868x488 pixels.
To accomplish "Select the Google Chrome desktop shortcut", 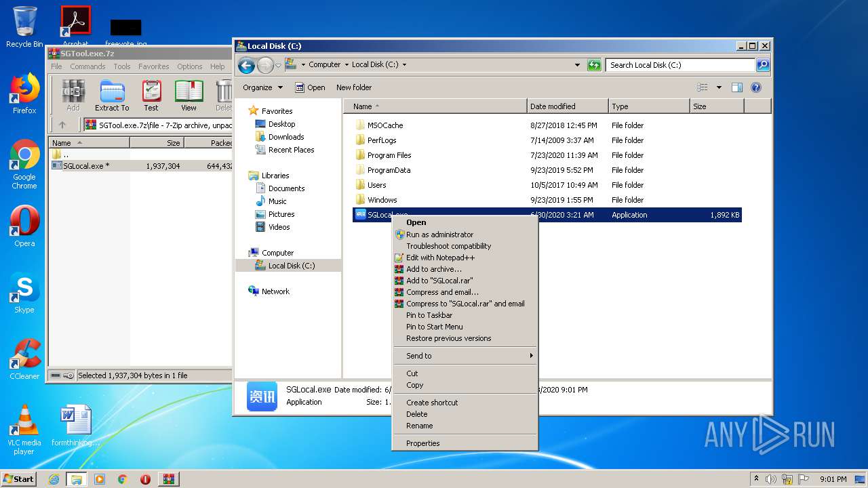I will click(24, 165).
